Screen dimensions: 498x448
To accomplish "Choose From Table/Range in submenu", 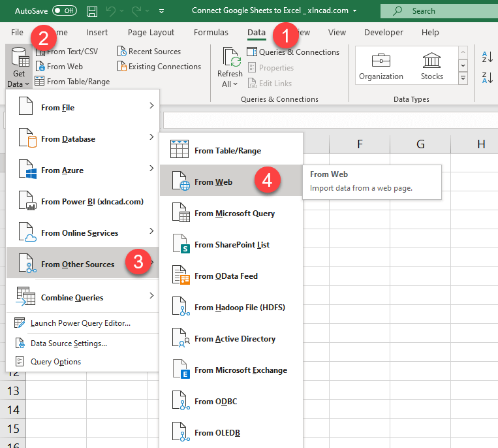I will tap(231, 150).
